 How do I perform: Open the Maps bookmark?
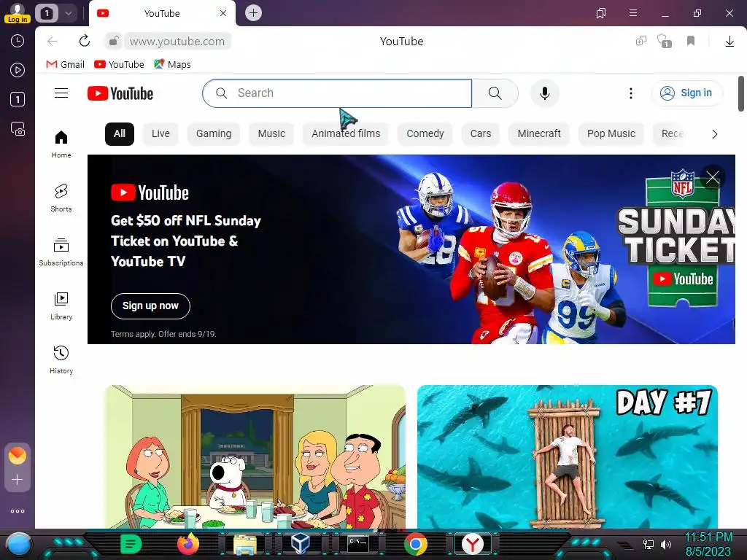(x=172, y=64)
